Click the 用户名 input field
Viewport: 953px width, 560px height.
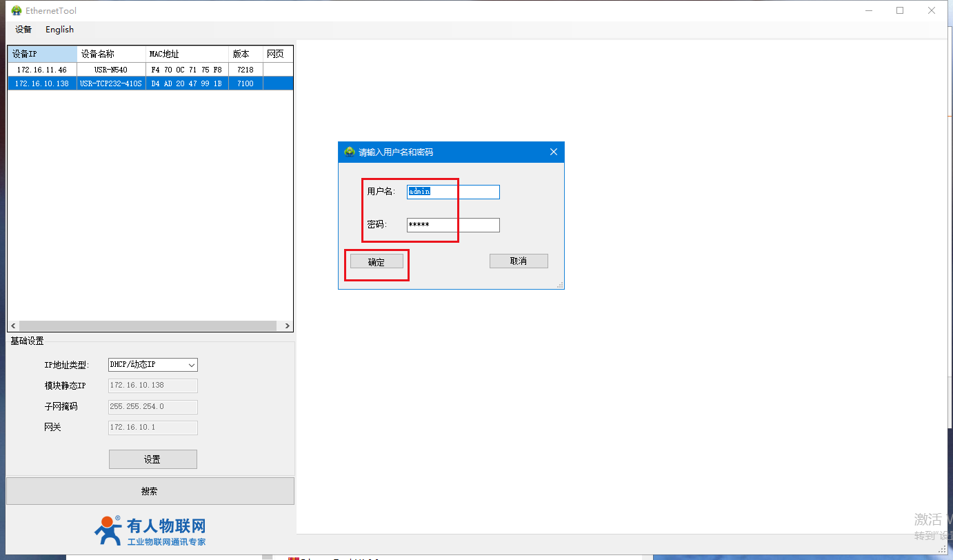(453, 192)
